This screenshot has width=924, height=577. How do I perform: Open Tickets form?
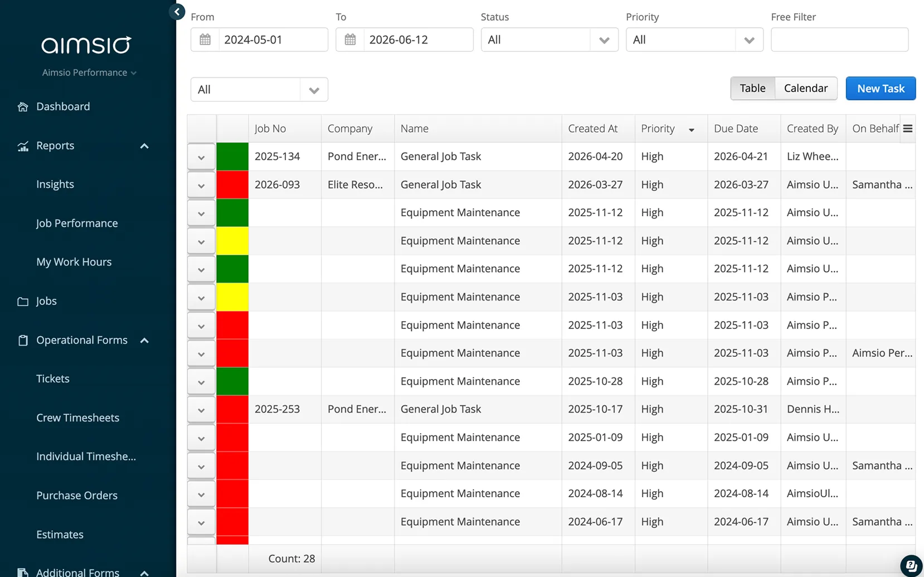pos(53,379)
